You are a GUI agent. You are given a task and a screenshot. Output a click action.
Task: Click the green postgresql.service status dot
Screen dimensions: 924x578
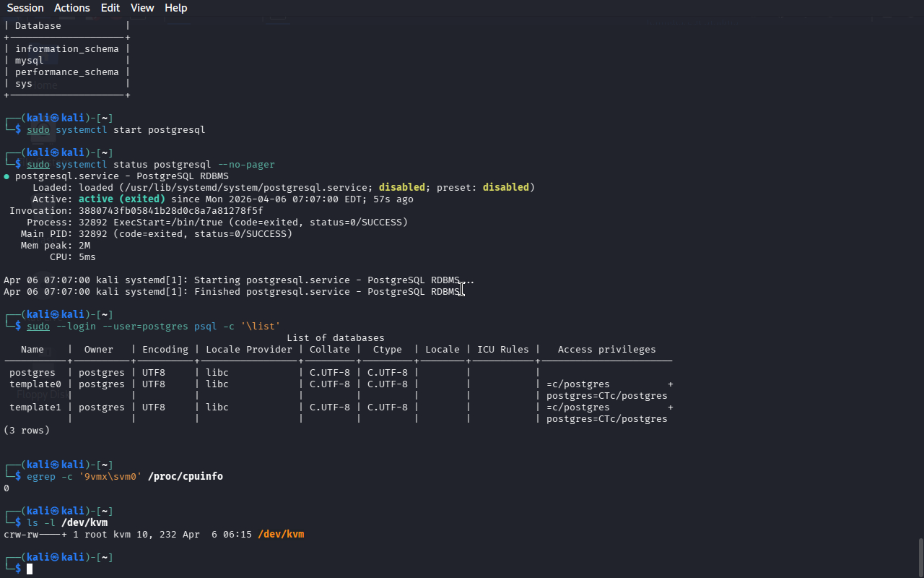click(6, 176)
